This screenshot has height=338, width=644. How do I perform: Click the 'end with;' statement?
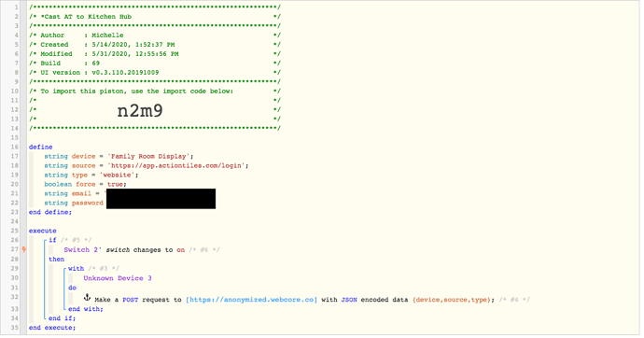[x=86, y=309]
